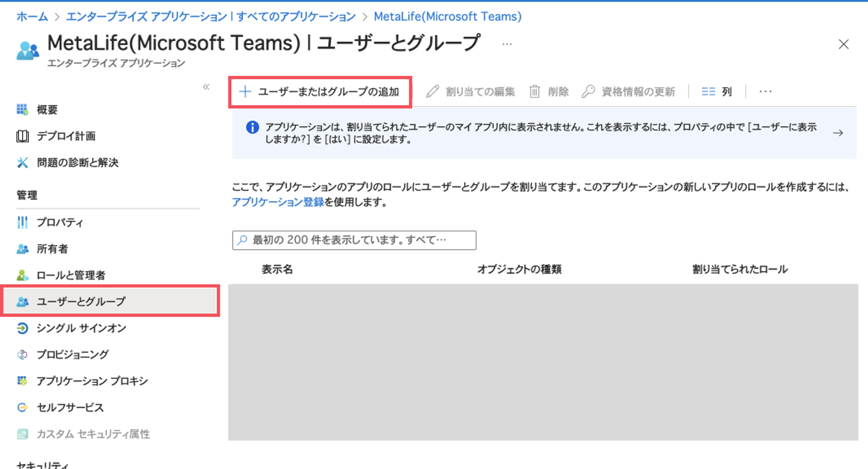Click the enterprise application header icon
868x469 pixels.
pos(28,51)
